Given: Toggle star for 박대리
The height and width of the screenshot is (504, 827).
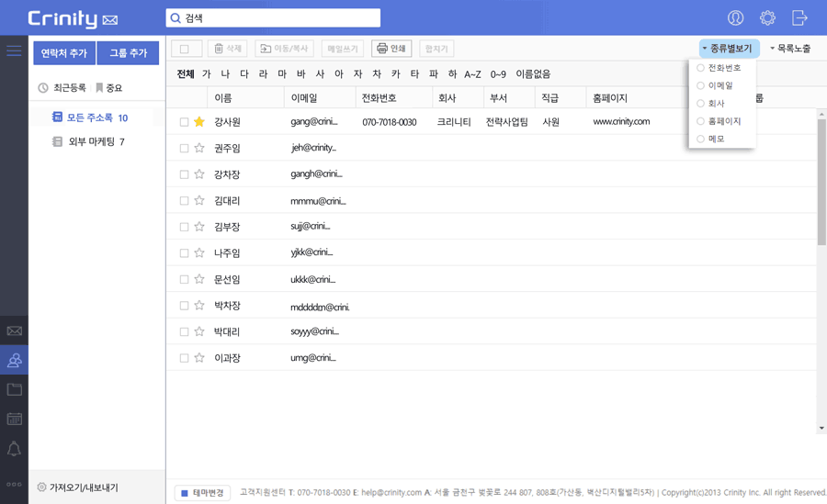Looking at the screenshot, I should (198, 331).
